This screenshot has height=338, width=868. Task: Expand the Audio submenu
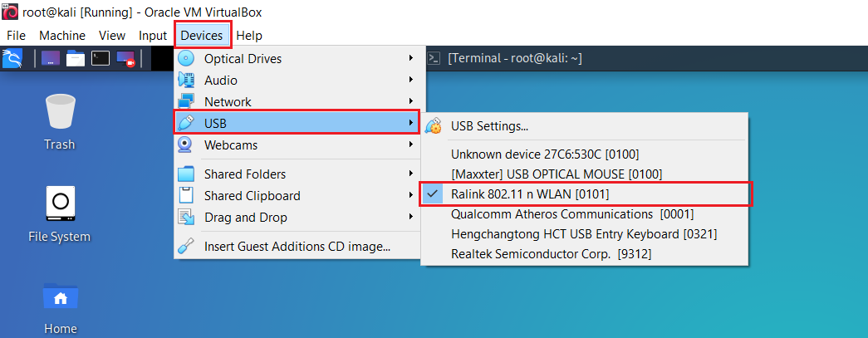[220, 81]
